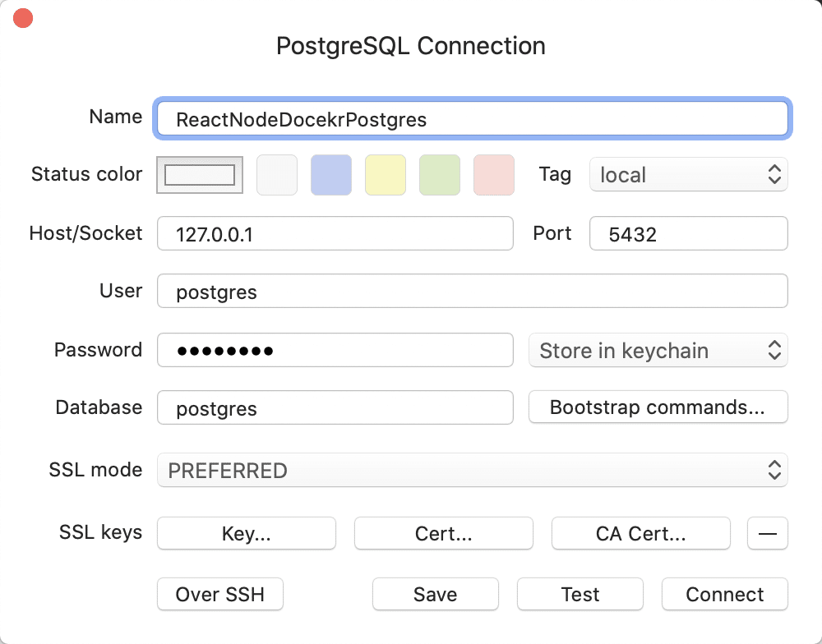Choose the green status color
This screenshot has height=644, width=822.
439,174
